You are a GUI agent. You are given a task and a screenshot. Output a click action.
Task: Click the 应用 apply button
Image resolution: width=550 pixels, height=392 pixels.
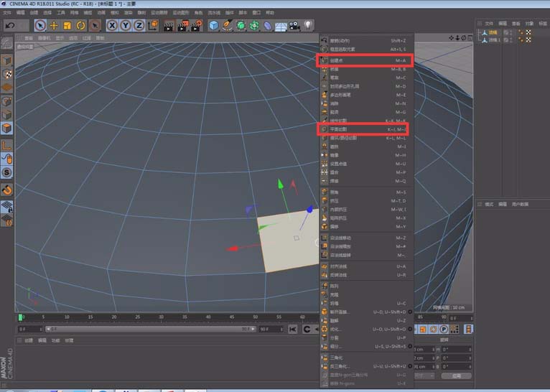(x=457, y=375)
